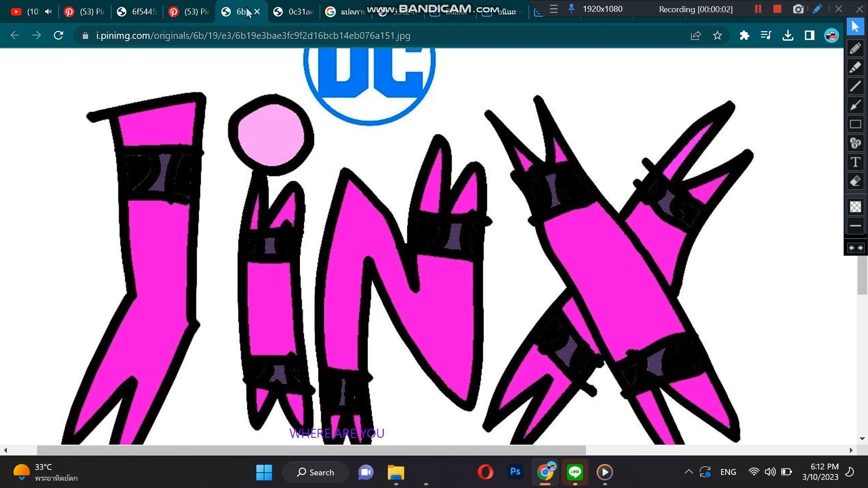Screen dimensions: 868x488
Task: Select the Bandicam highlighter tool
Action: point(855,67)
